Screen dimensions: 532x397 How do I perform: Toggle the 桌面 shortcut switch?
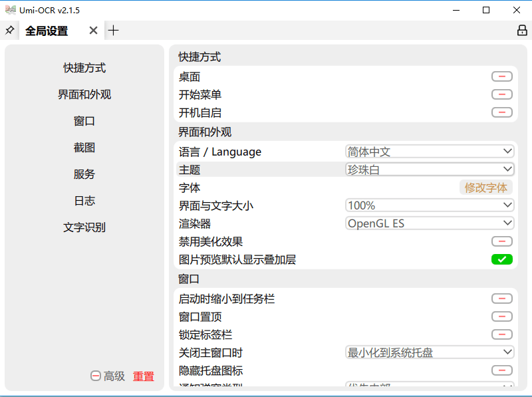point(501,76)
